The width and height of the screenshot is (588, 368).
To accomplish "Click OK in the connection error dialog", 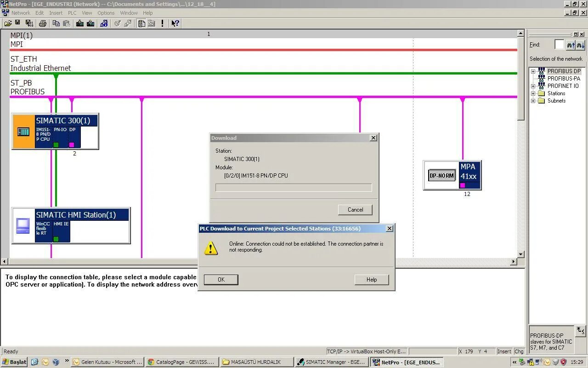I will coord(221,280).
